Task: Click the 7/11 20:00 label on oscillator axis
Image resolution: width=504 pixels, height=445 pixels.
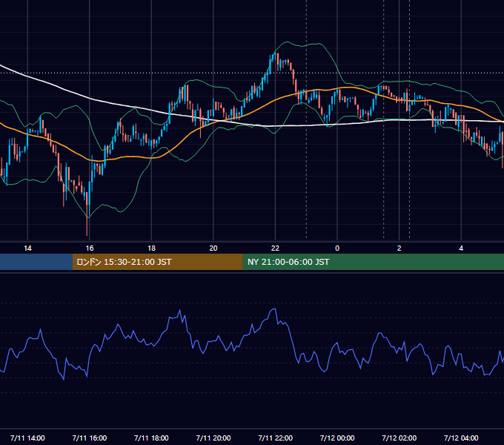Action: [x=213, y=438]
